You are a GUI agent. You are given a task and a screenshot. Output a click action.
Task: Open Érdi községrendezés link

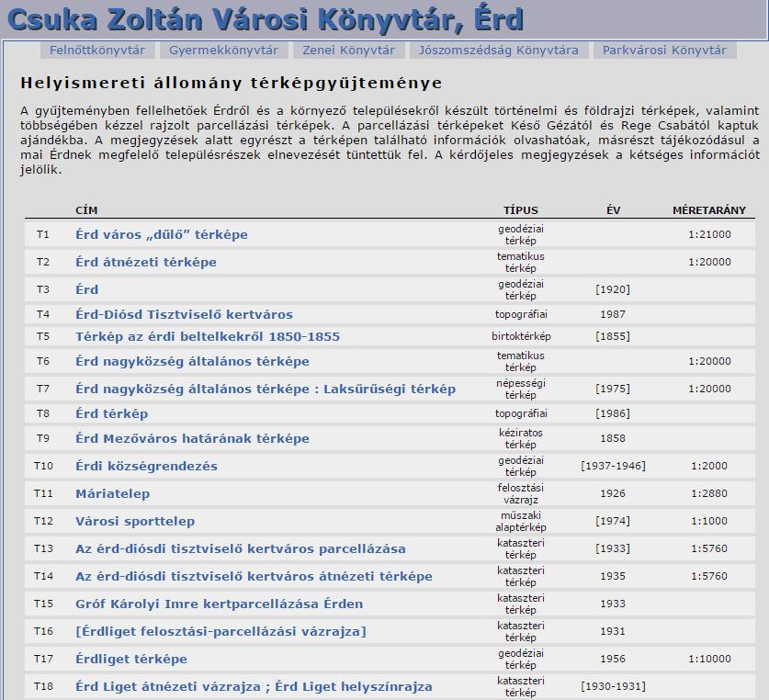coord(146,466)
